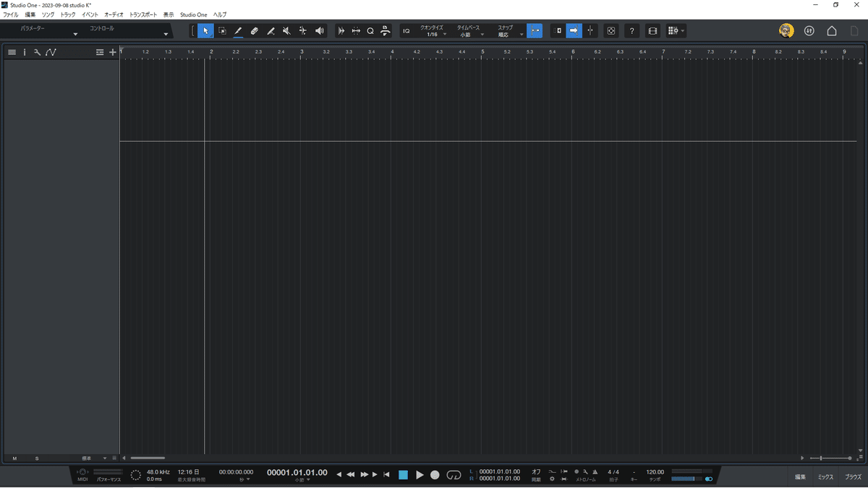
Task: Select the Listen (speaker) tool
Action: tap(320, 31)
